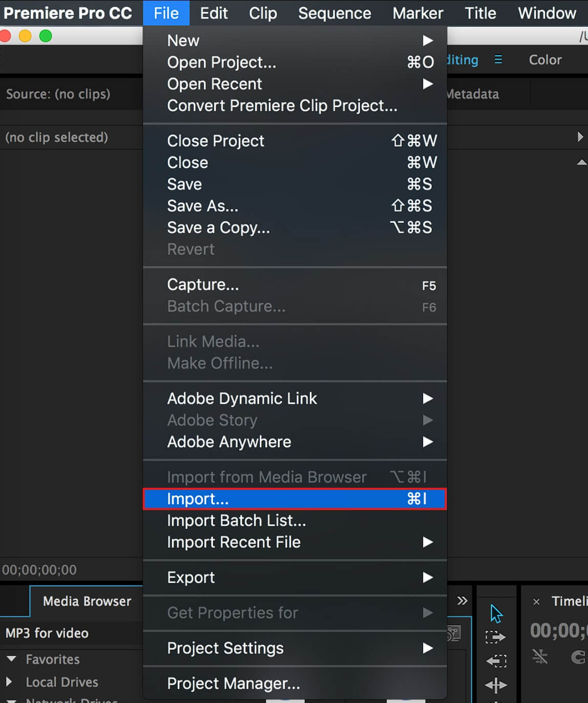
Task: Choose Import Batch List entry
Action: point(295,521)
